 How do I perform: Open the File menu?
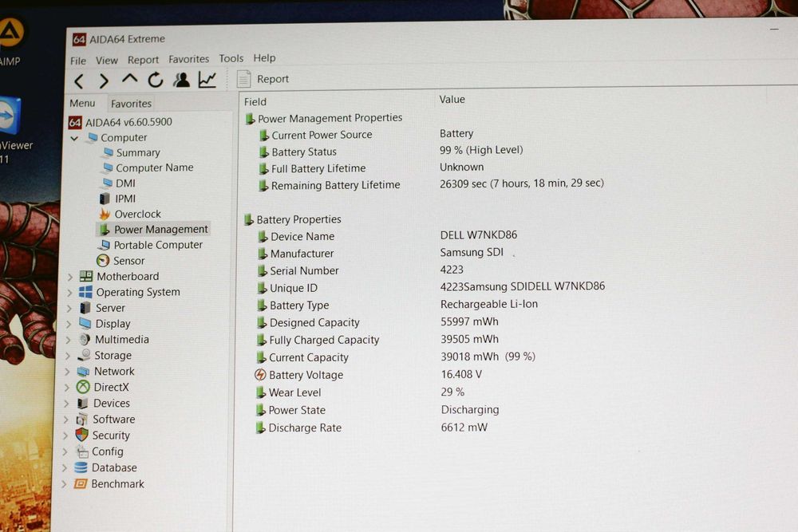point(78,61)
